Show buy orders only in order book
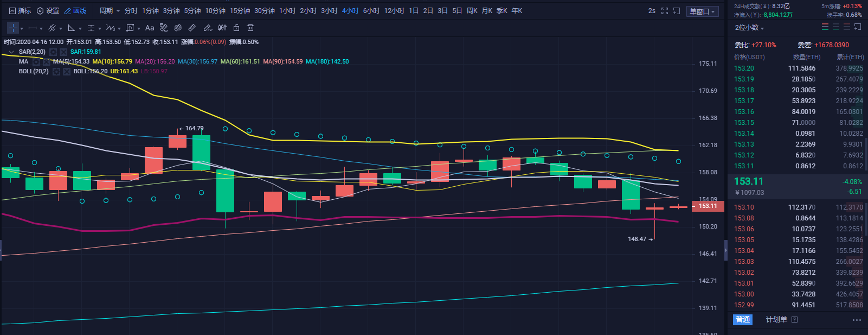 click(x=836, y=27)
